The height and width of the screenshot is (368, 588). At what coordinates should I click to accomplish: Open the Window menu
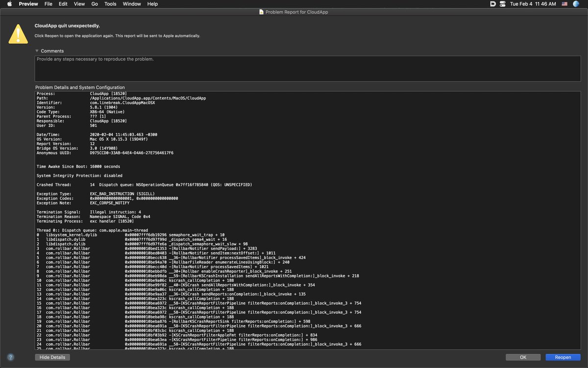point(132,3)
